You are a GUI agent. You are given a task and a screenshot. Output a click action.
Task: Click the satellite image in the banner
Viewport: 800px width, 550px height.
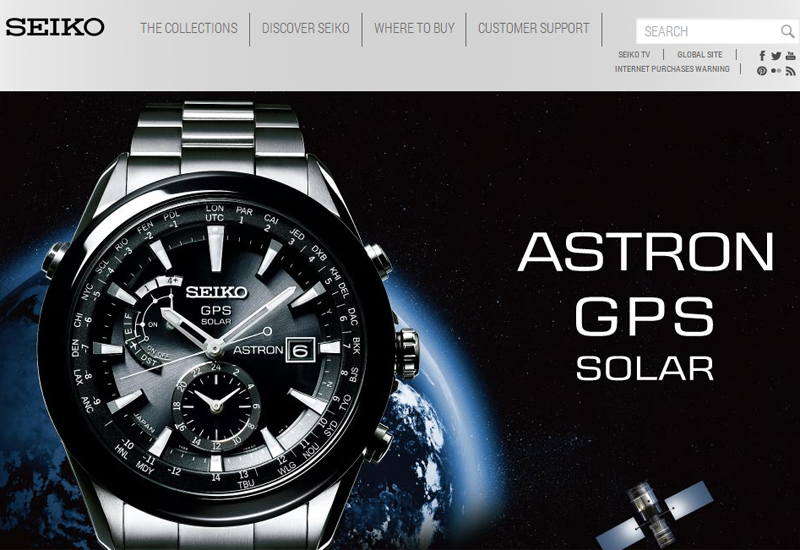pyautogui.click(x=655, y=513)
